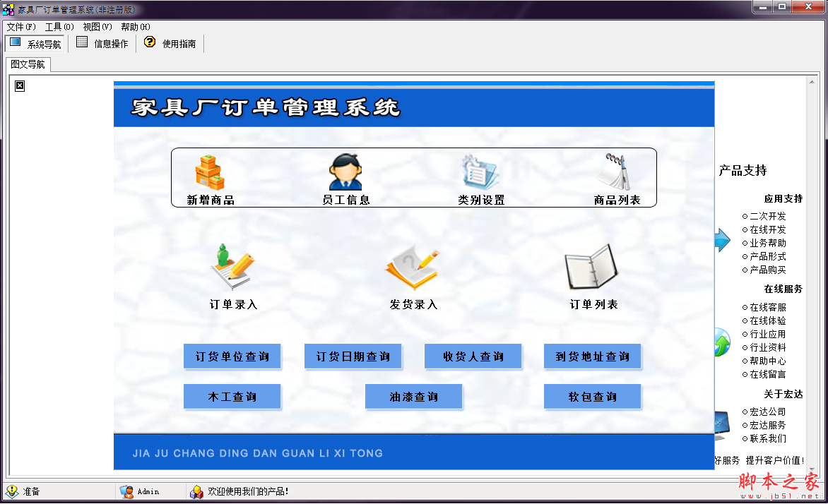Click the 类别设置 label text

481,200
